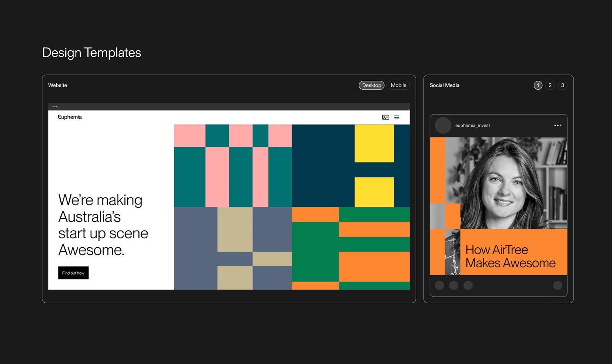Click the How AirTree Makes Awesome caption
The image size is (612, 364).
click(x=510, y=256)
